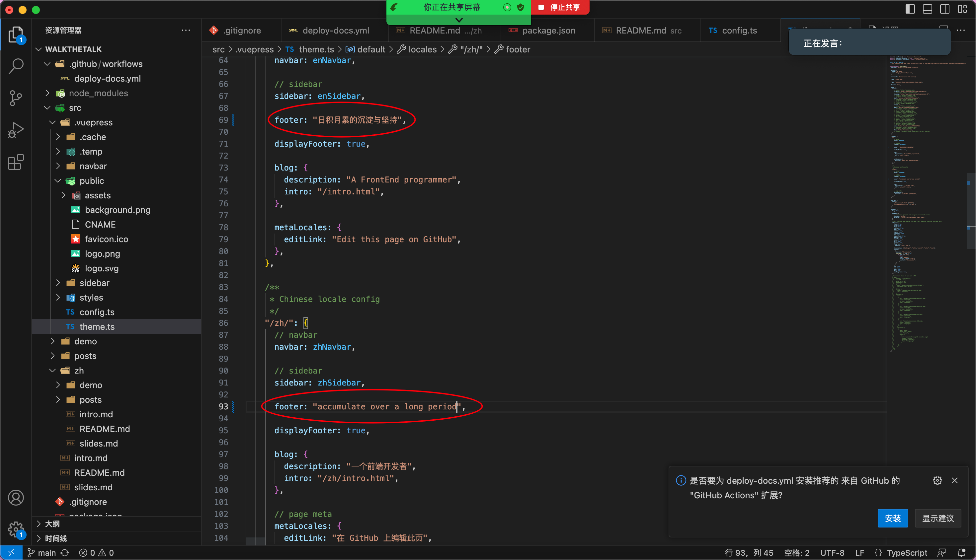Click show recommendations button
976x560 pixels.
938,518
